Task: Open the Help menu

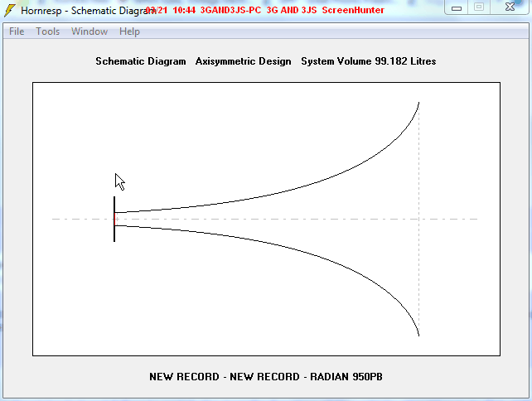Action: pyautogui.click(x=129, y=31)
